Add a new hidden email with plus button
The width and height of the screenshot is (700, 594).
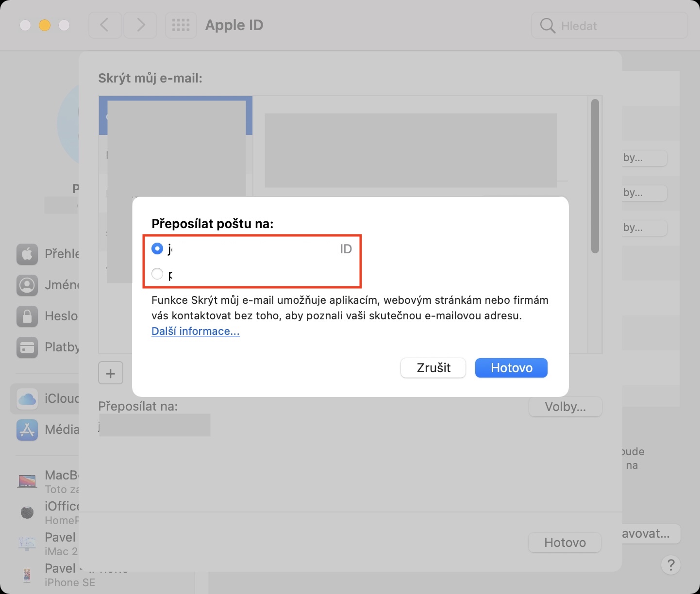(x=111, y=373)
